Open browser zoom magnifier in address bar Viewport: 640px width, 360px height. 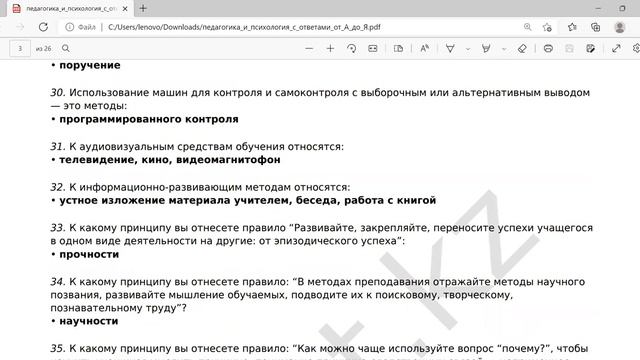tap(527, 27)
